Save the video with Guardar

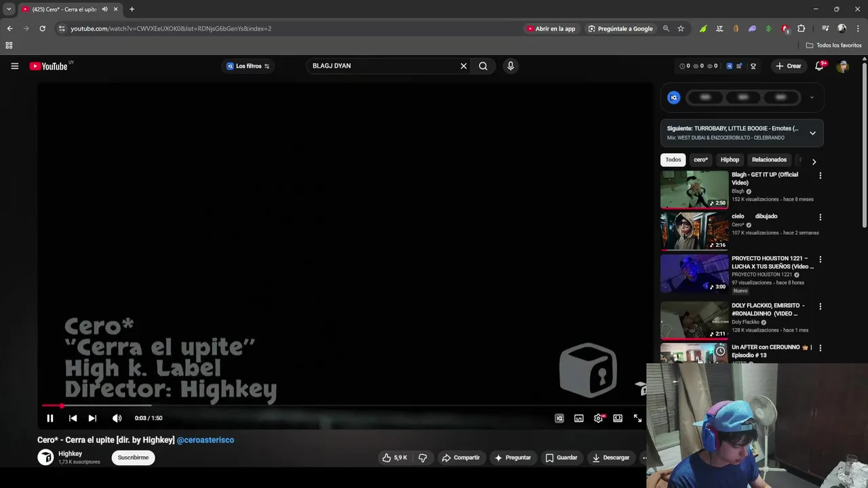tap(561, 457)
